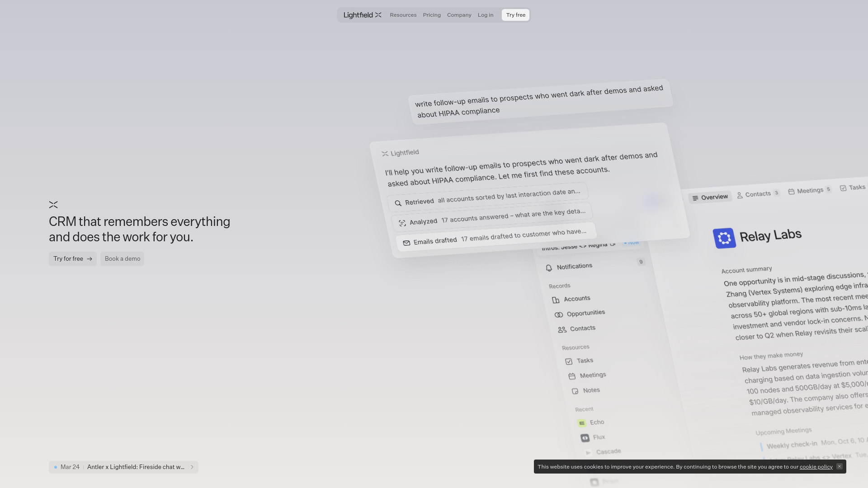Switch to the Meetings tab
The height and width of the screenshot is (488, 868).
[x=809, y=191]
